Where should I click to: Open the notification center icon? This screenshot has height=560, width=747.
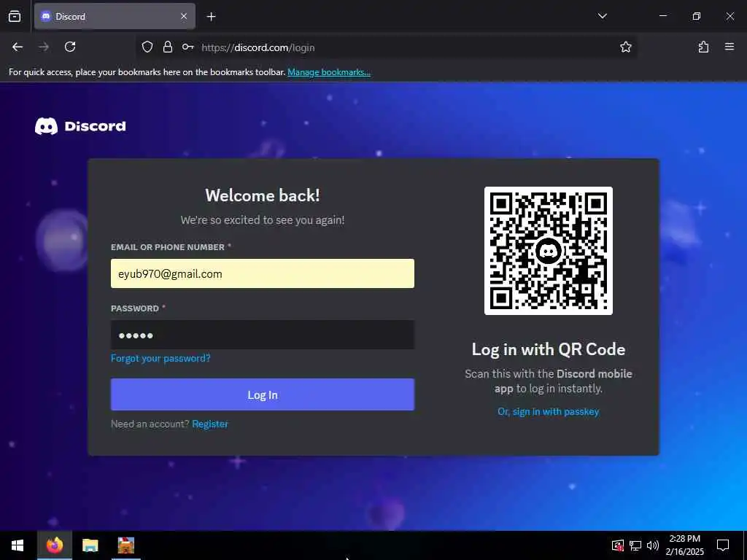tap(723, 545)
